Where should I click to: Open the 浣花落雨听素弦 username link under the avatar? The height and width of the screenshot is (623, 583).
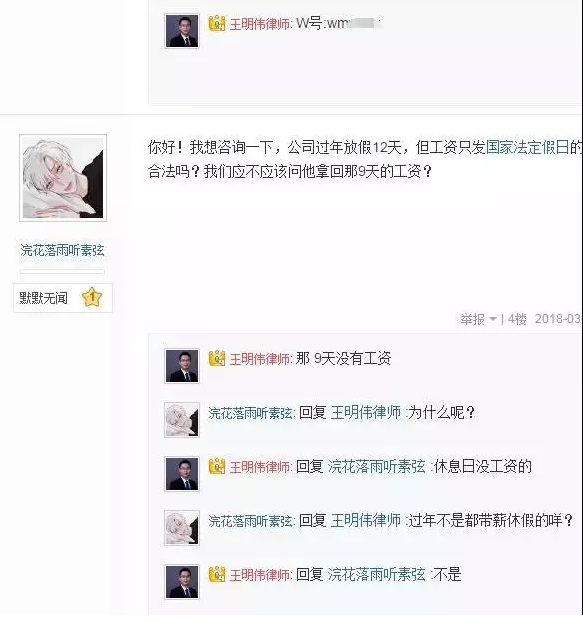point(62,250)
